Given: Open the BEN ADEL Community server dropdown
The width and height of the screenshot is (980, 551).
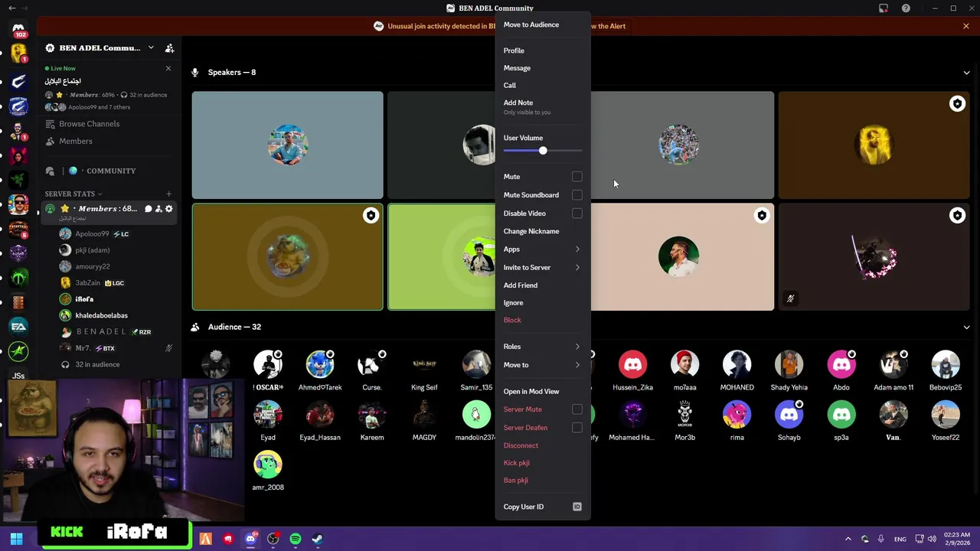Looking at the screenshot, I should point(151,47).
